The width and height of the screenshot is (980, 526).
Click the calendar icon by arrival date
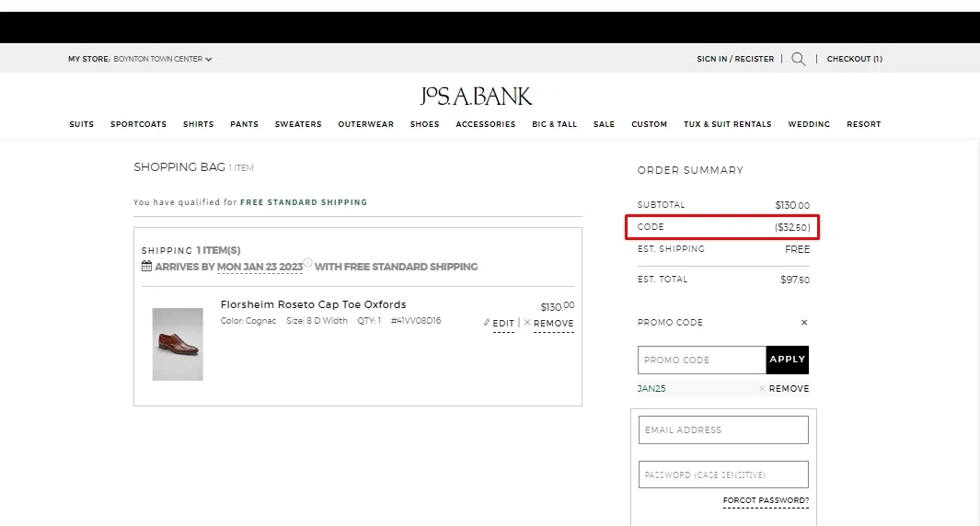point(147,266)
